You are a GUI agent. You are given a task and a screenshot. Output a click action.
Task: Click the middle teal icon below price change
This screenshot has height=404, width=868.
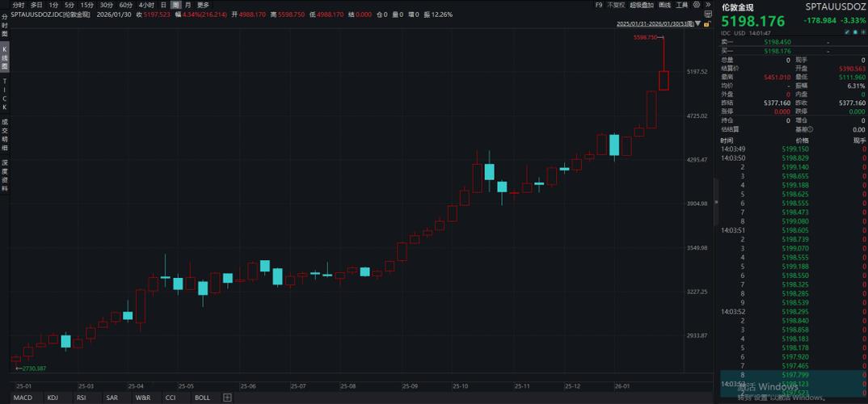tap(854, 32)
